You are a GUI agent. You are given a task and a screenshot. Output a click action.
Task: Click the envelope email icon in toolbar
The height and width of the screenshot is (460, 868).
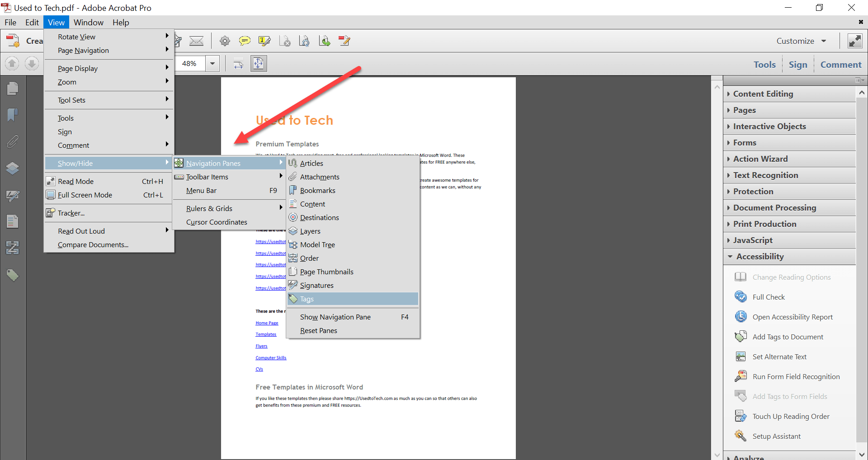[x=196, y=41]
